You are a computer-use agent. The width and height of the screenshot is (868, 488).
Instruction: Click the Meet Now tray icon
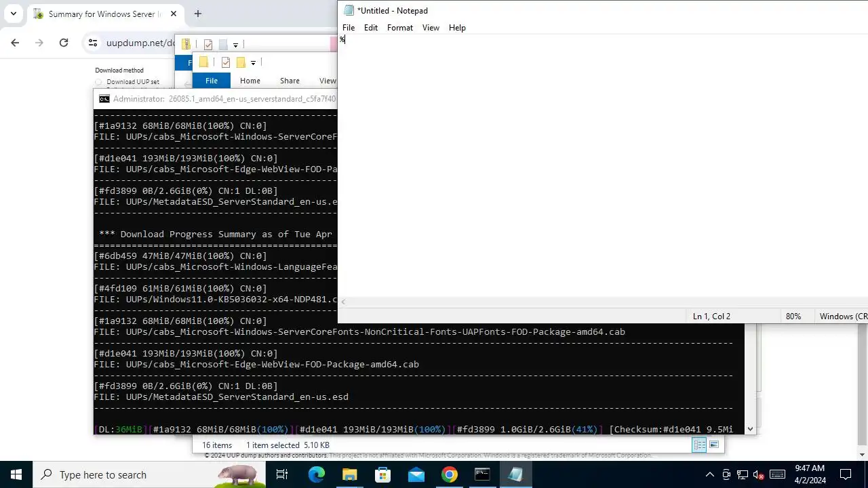coord(726,474)
